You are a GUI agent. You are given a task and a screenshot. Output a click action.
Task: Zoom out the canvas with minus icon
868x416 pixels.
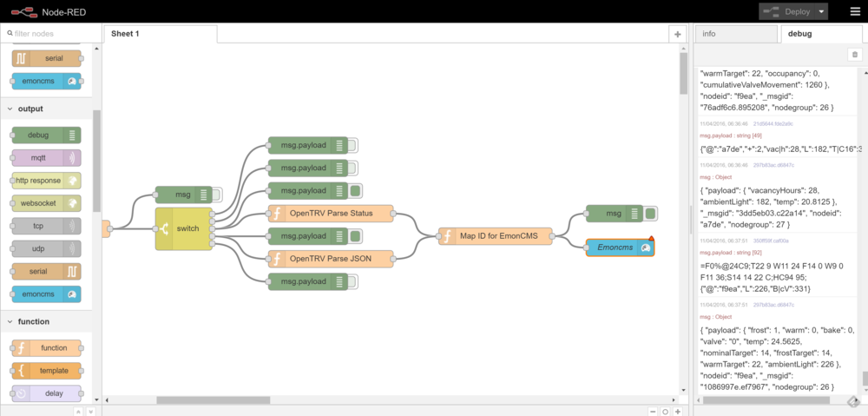pos(654,412)
